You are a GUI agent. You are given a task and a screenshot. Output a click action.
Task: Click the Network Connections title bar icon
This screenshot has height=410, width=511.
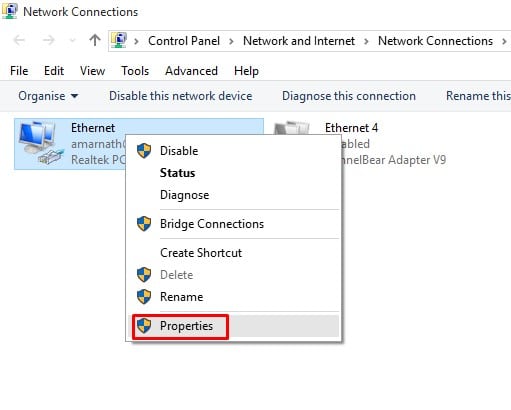click(x=10, y=11)
